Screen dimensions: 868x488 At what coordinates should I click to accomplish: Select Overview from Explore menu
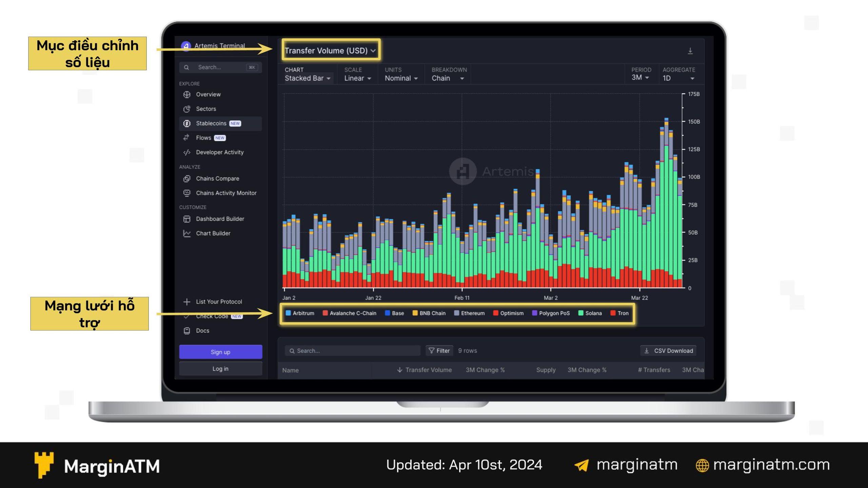[x=208, y=94]
